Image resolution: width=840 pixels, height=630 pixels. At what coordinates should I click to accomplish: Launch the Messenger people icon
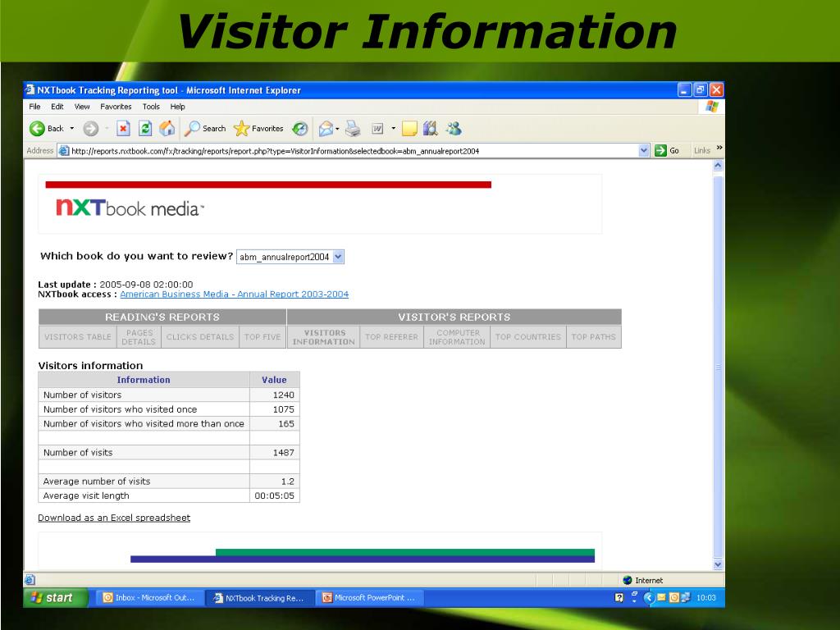click(454, 129)
